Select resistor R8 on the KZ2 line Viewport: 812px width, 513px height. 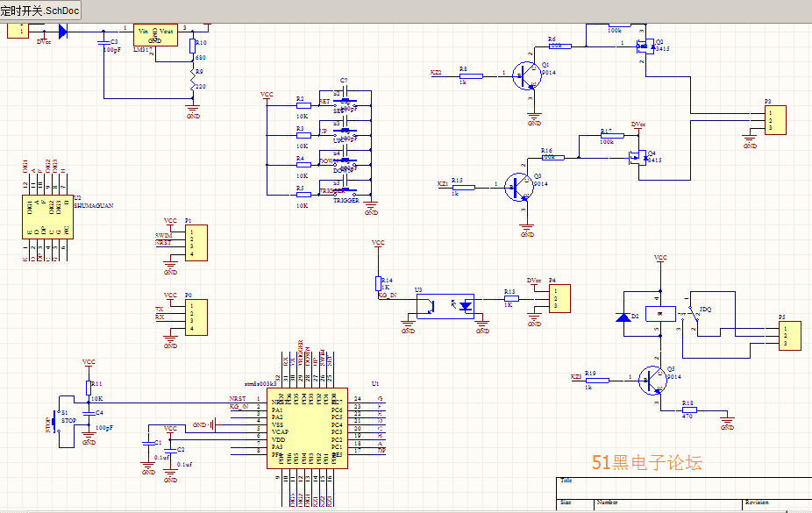(470, 76)
